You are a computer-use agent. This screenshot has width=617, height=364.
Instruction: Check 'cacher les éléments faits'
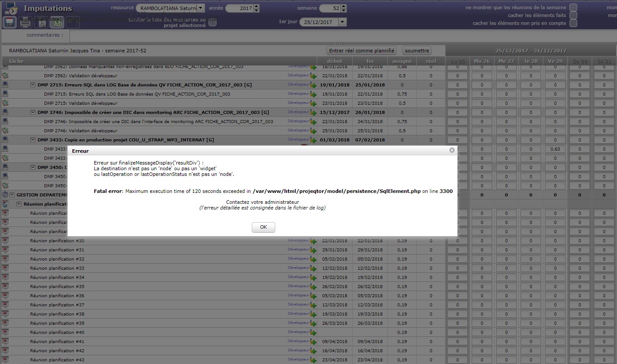[x=573, y=15]
